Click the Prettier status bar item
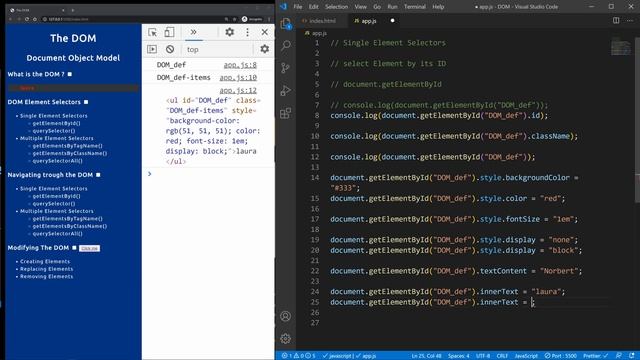Viewport: 640px width, 360px height. [x=596, y=356]
